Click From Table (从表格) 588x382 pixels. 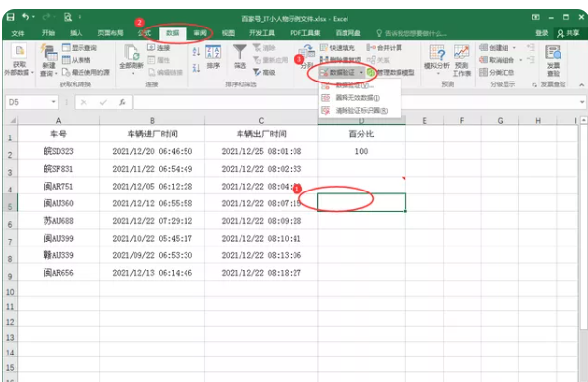[77, 60]
